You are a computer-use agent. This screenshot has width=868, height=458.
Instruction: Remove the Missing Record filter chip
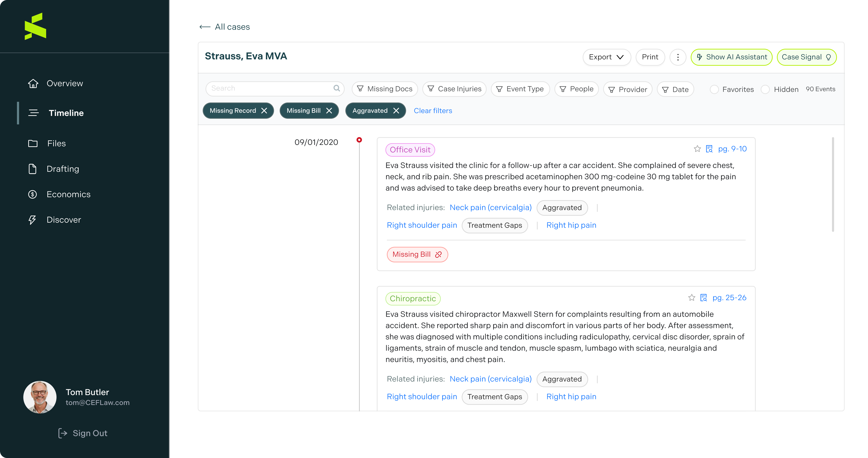tap(265, 111)
